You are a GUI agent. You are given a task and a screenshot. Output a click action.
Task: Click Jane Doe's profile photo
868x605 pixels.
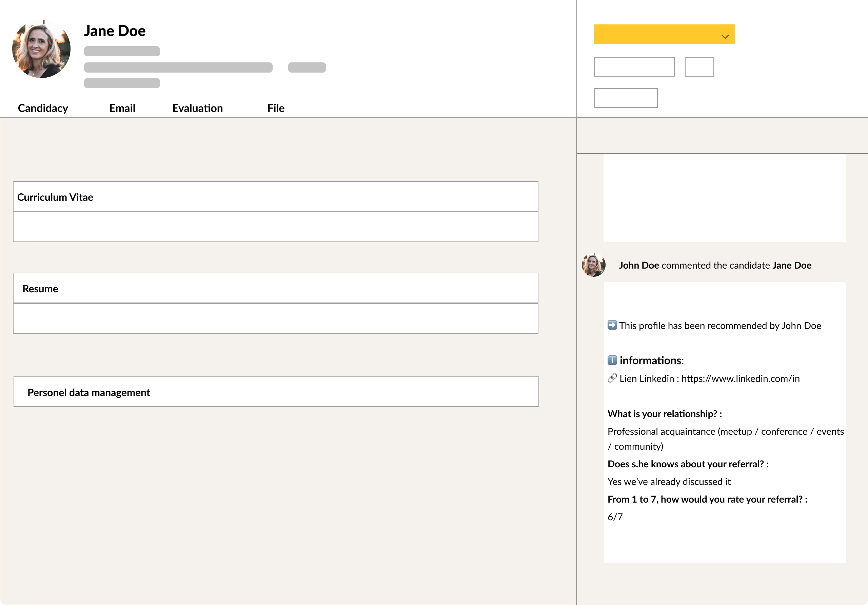[x=41, y=49]
